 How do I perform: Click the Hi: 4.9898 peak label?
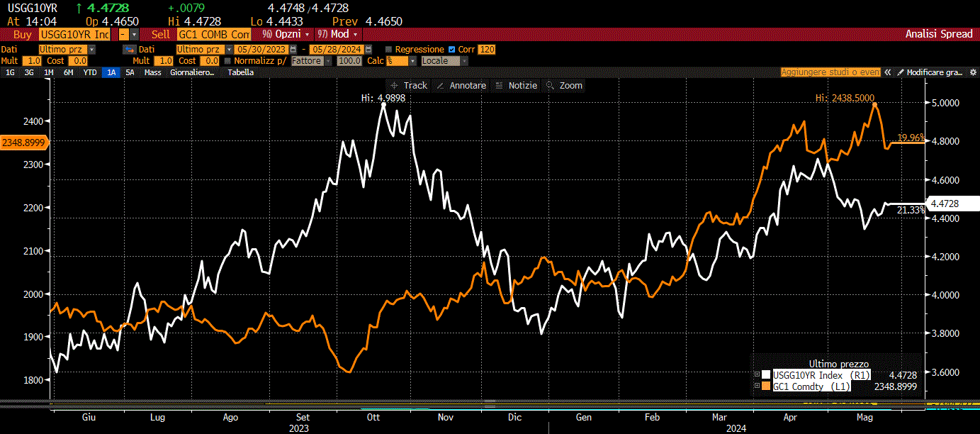coord(383,98)
